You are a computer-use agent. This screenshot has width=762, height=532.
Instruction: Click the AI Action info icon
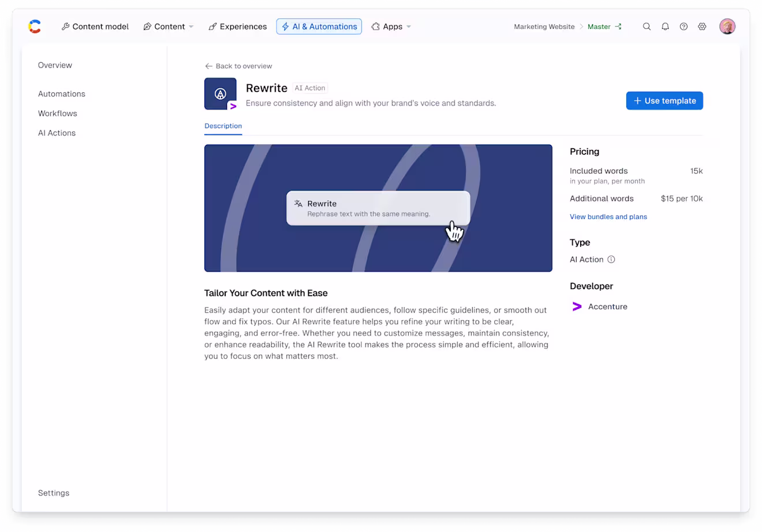tap(611, 260)
